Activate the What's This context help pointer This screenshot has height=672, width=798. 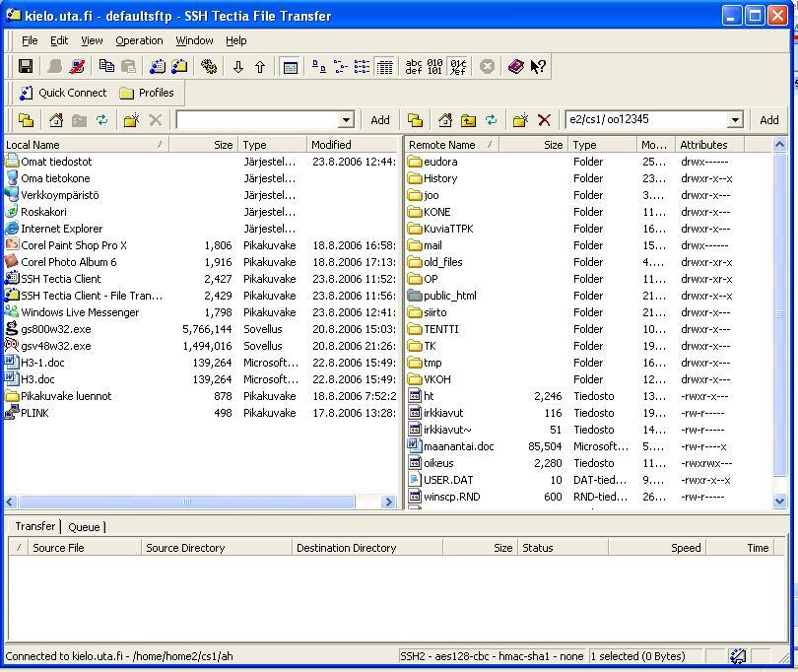coord(538,66)
